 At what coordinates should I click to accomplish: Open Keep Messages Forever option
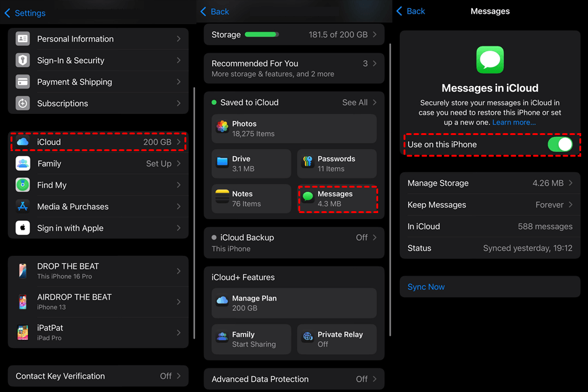point(490,205)
